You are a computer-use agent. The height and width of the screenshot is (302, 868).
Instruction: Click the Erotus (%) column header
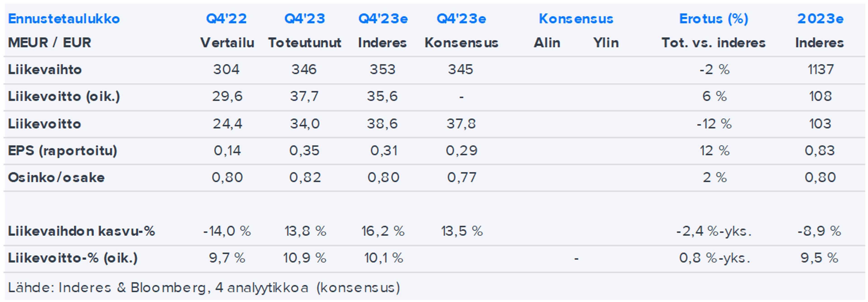pos(713,19)
